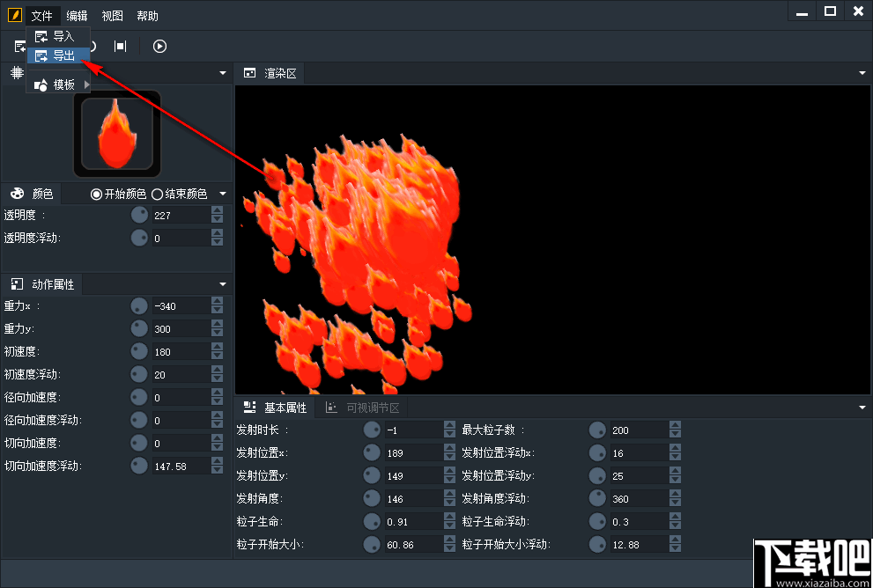Click the 重力x dial knob
873x588 pixels.
[139, 305]
